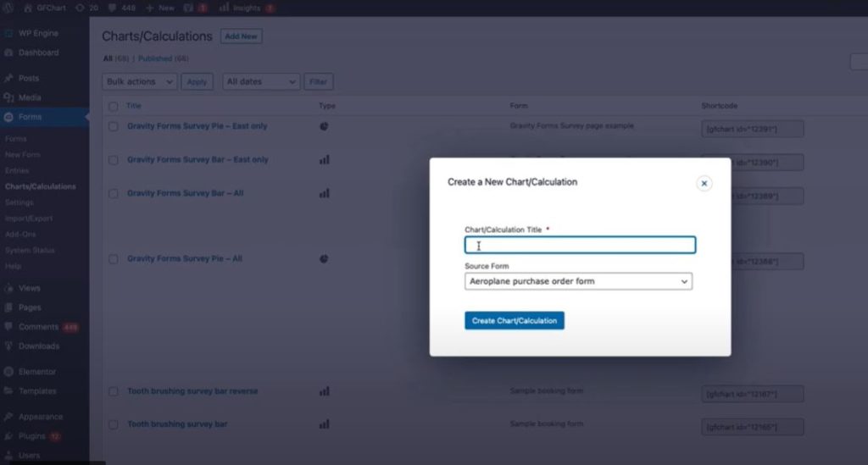The height and width of the screenshot is (465, 868).
Task: Tick the select-all checkbox beside Title header
Action: tap(113, 107)
